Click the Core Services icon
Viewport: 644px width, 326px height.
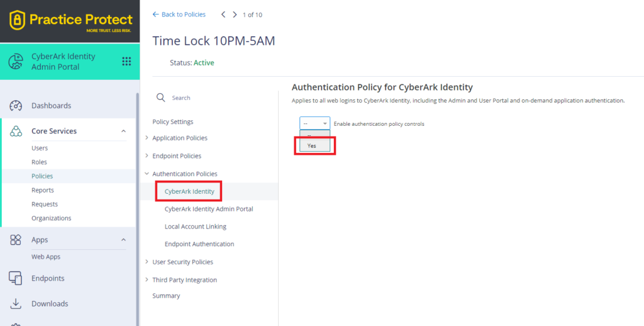[x=16, y=131]
